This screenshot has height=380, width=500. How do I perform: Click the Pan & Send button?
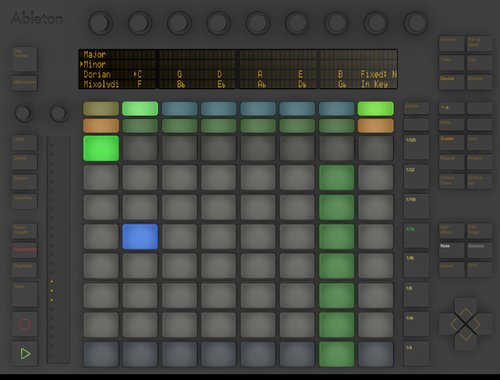(479, 44)
